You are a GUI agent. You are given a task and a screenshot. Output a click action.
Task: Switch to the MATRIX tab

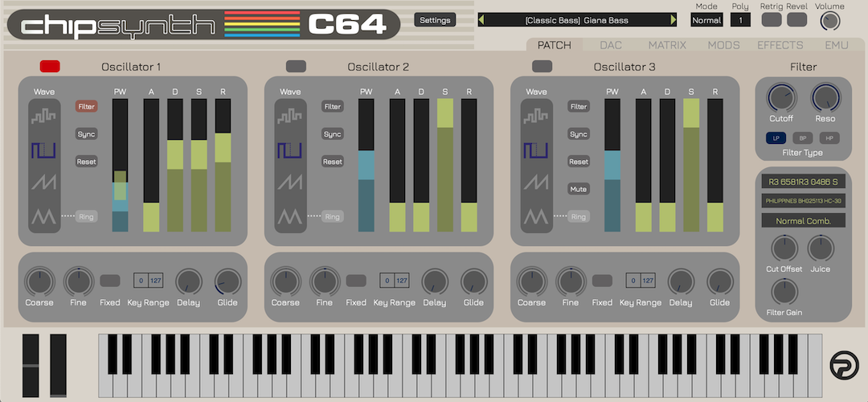point(667,45)
